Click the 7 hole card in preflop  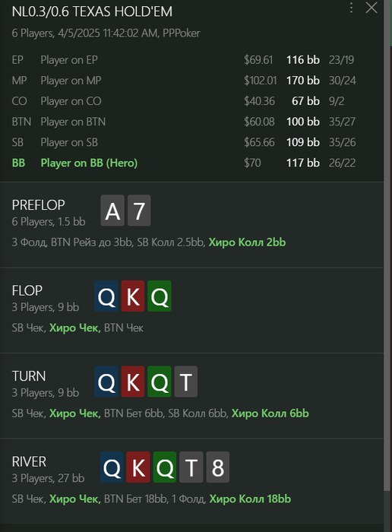(139, 211)
